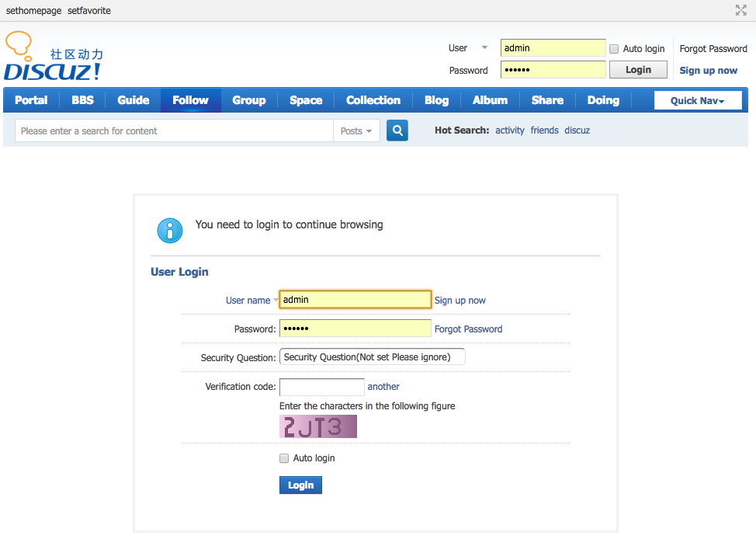Click the 'Hot Search:' label

pyautogui.click(x=462, y=130)
